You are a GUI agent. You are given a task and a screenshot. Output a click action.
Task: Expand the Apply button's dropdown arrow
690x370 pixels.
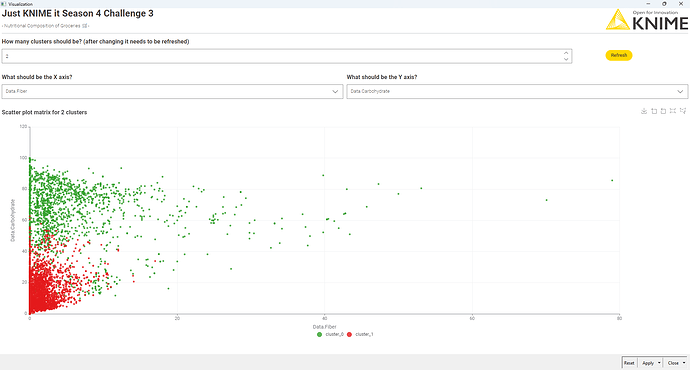(x=659, y=363)
